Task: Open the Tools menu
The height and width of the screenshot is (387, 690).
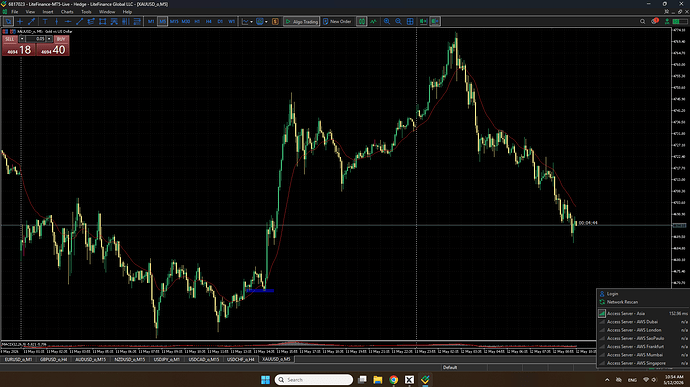Action: (x=86, y=12)
